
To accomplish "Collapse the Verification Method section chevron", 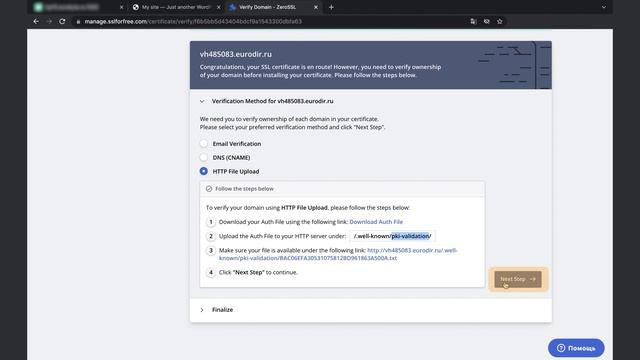I will coord(202,101).
